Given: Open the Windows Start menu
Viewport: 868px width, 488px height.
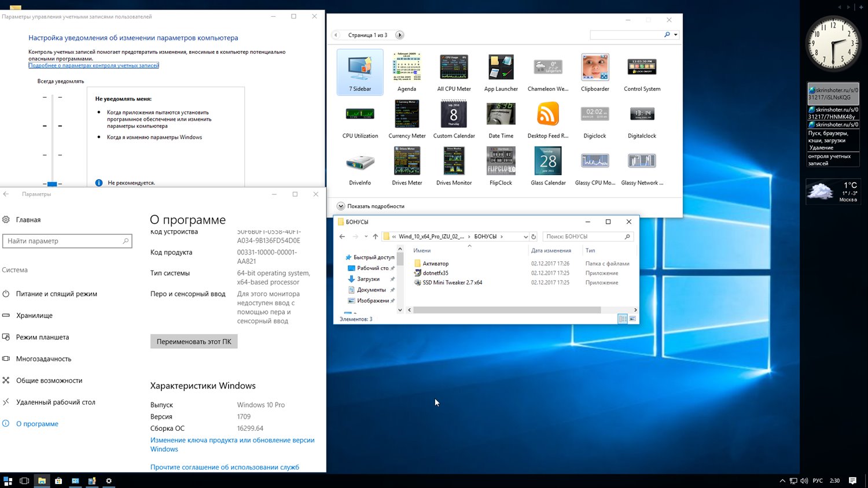Looking at the screenshot, I should [8, 480].
